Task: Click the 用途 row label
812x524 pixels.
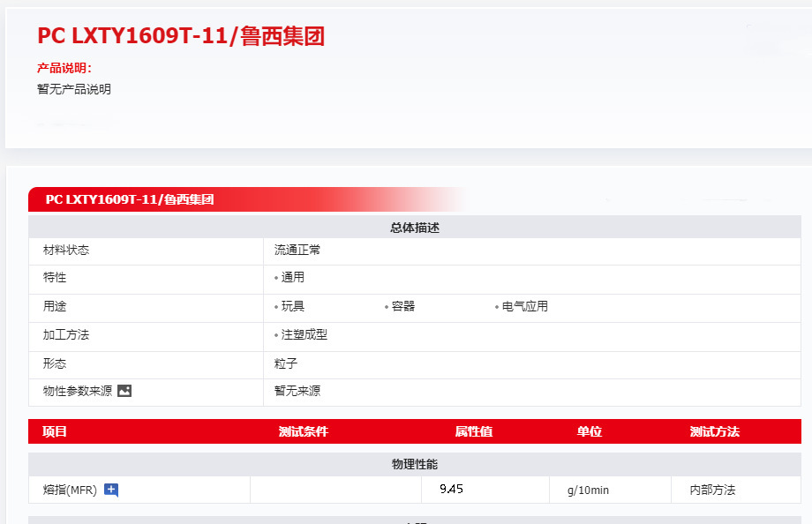Action: tap(55, 306)
